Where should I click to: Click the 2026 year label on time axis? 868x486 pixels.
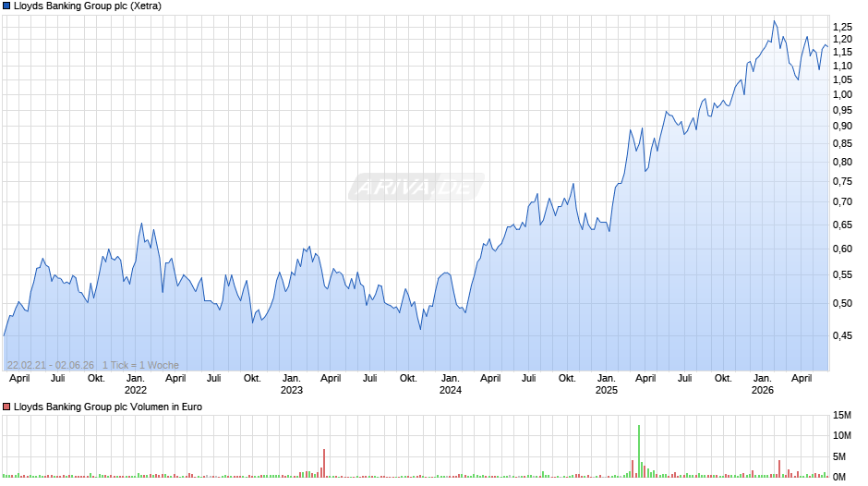coord(762,390)
